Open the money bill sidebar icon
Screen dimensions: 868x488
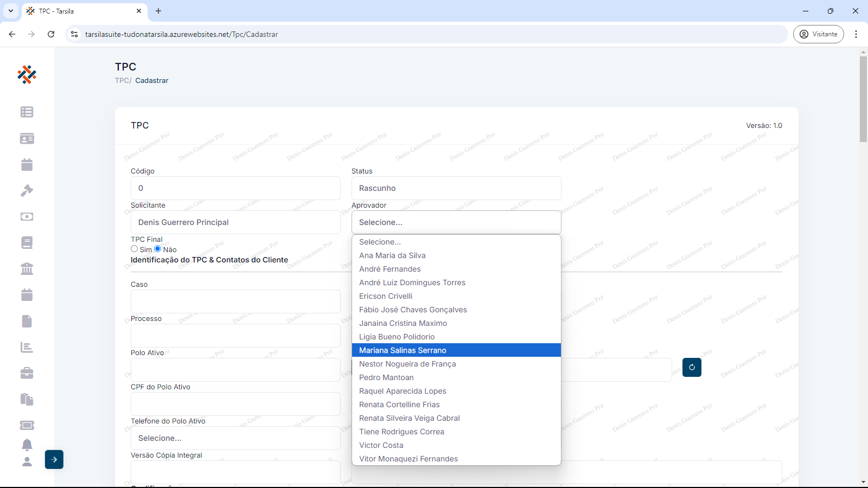coord(27,217)
